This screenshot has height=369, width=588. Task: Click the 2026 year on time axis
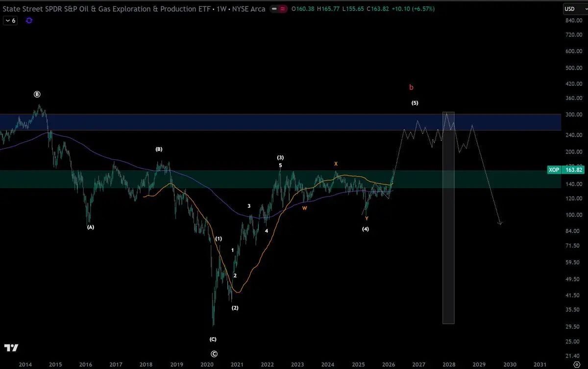click(x=389, y=364)
